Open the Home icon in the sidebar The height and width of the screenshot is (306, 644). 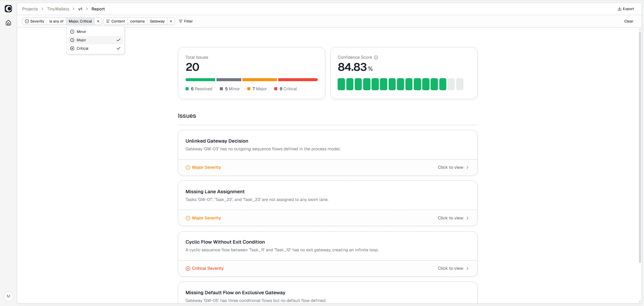tap(8, 22)
